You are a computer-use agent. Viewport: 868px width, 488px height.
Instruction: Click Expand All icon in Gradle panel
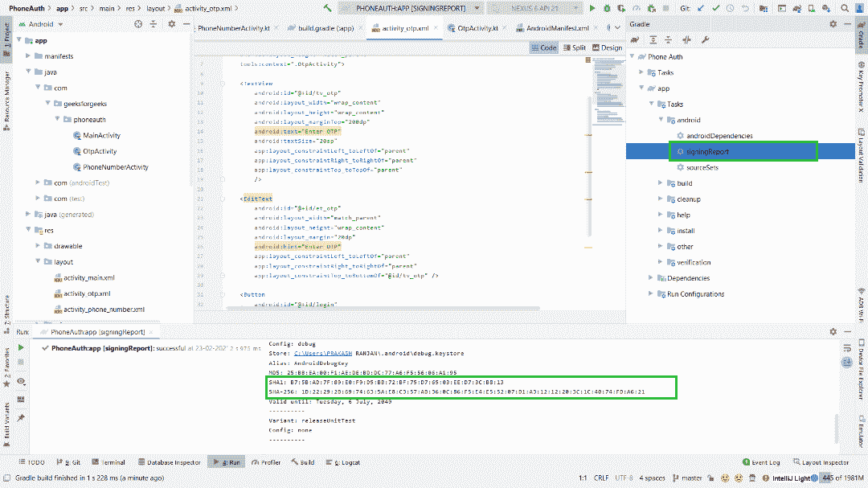pos(655,40)
